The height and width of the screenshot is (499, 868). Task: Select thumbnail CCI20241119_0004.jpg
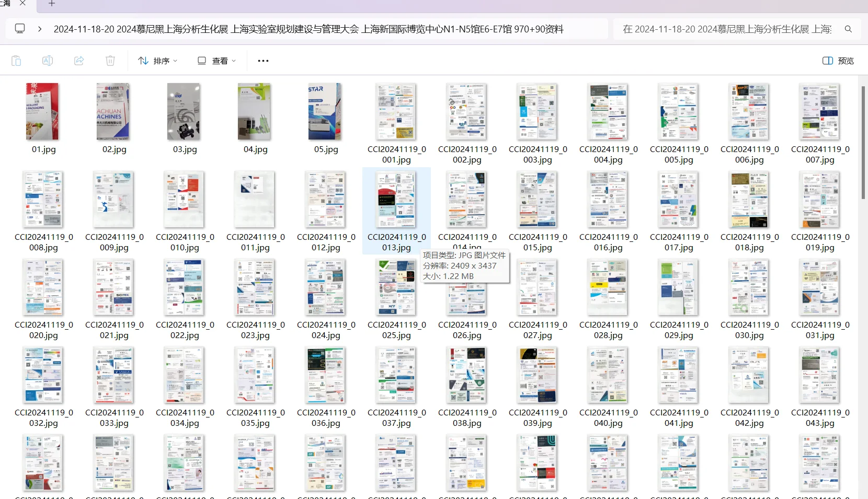click(608, 111)
